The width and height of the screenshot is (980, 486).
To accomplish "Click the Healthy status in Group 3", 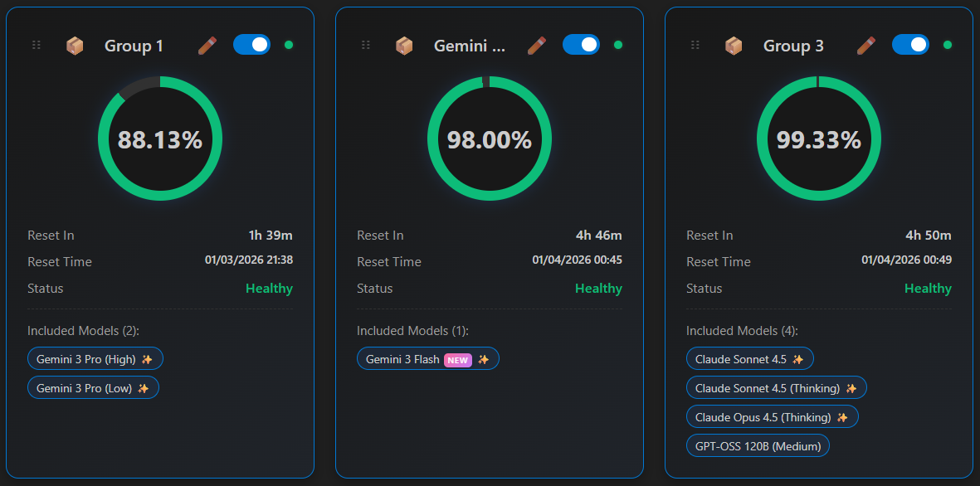I will (928, 289).
